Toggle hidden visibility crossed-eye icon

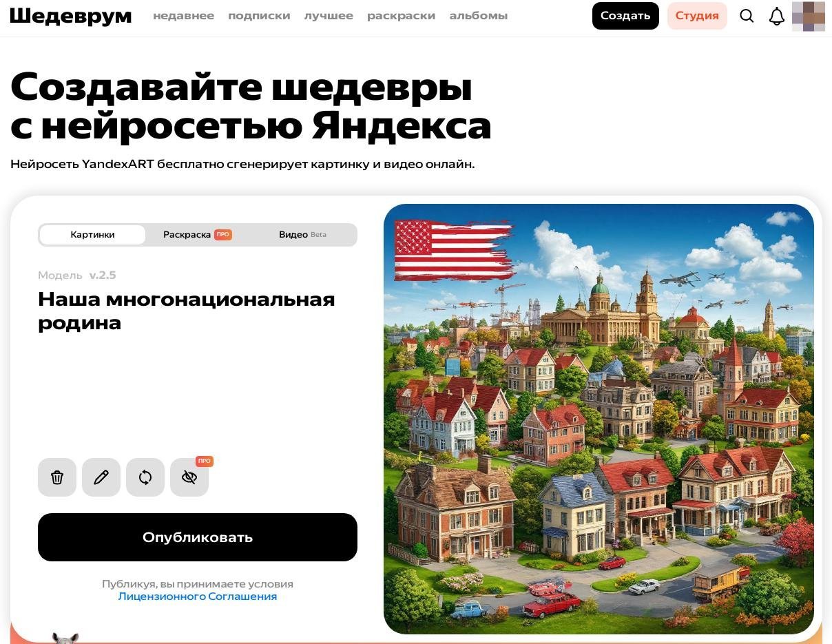pyautogui.click(x=189, y=477)
